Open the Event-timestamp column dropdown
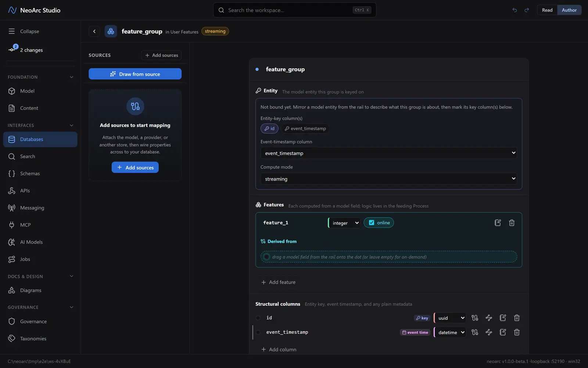 389,153
